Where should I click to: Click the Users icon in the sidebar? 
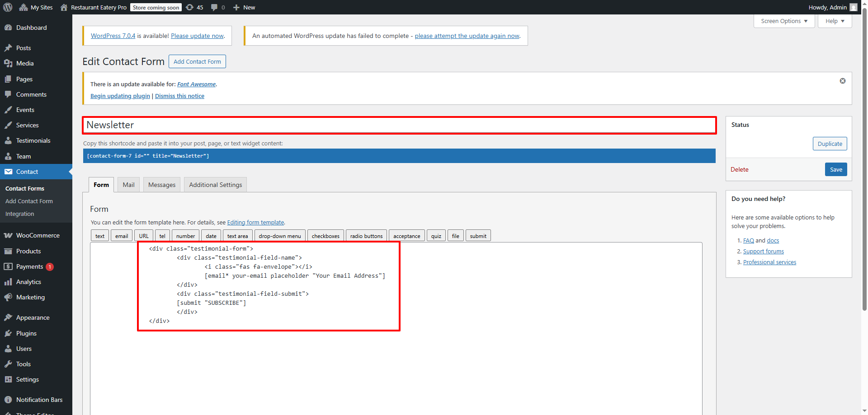pyautogui.click(x=8, y=349)
